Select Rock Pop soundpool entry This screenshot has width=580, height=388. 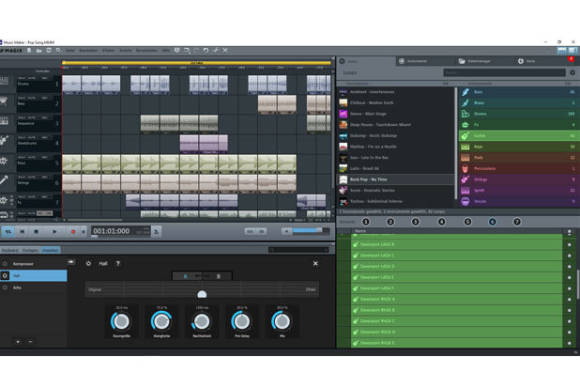click(x=396, y=179)
